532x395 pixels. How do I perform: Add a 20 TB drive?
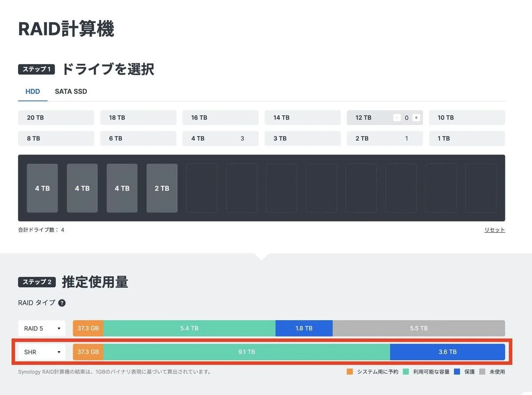point(56,117)
